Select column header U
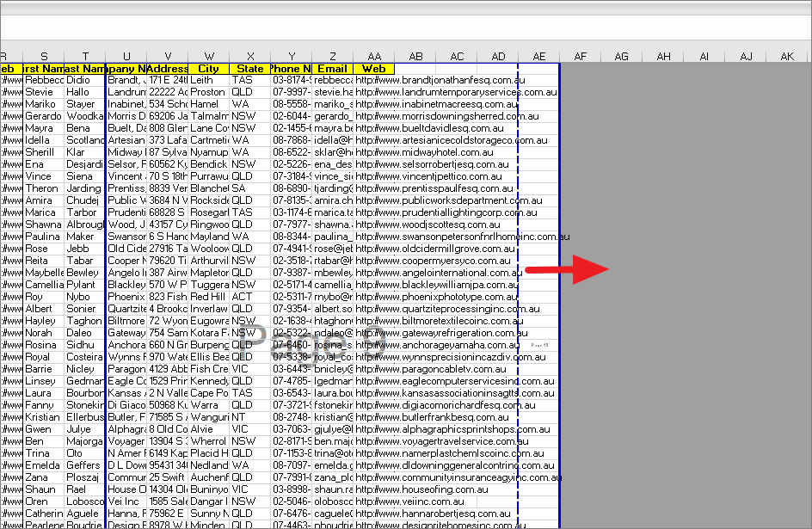The width and height of the screenshot is (812, 529). tap(126, 57)
